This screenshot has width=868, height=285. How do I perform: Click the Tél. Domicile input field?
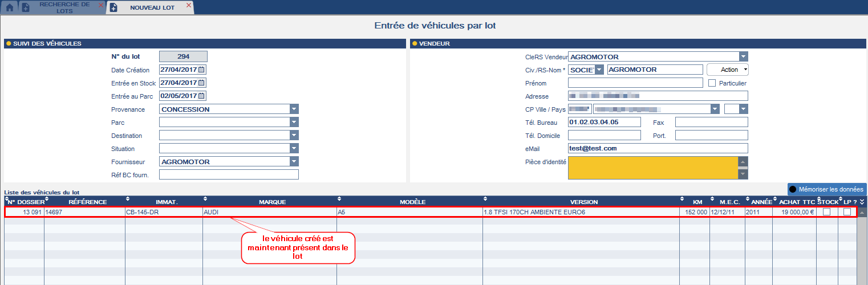(605, 135)
